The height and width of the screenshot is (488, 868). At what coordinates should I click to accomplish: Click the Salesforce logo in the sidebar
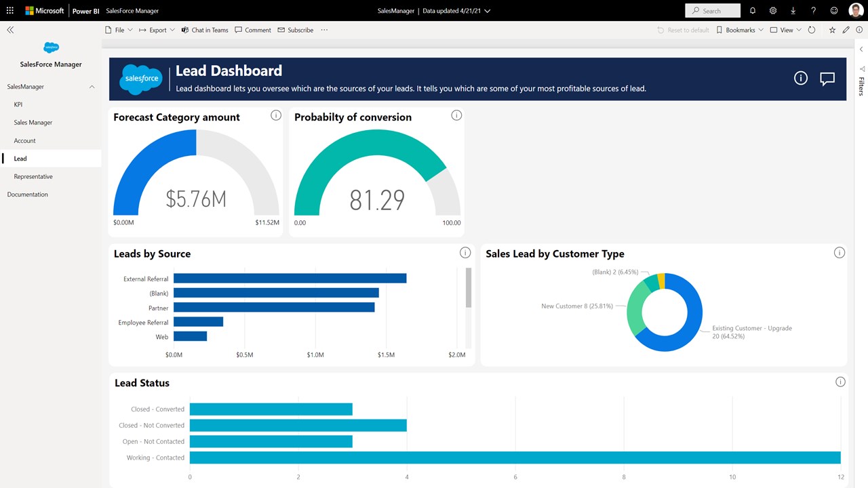pos(51,47)
